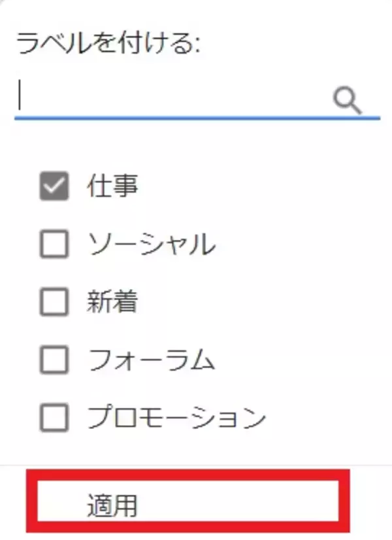Pick the 新着 label text
Image resolution: width=392 pixels, height=540 pixels.
click(x=112, y=302)
